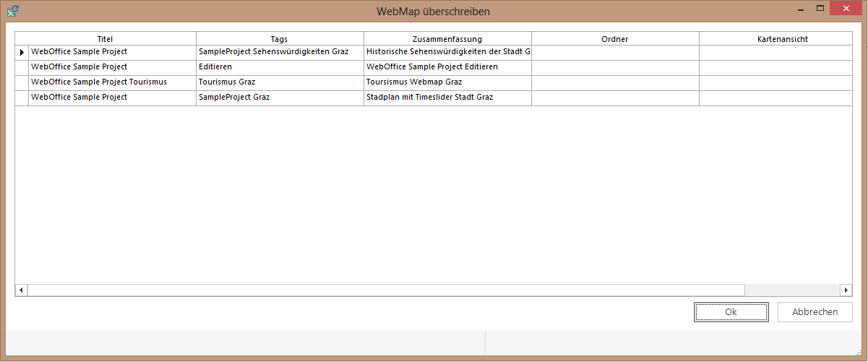Click 'Toursismus Webmap Graz' summary cell
This screenshot has height=362, width=868.
[447, 83]
